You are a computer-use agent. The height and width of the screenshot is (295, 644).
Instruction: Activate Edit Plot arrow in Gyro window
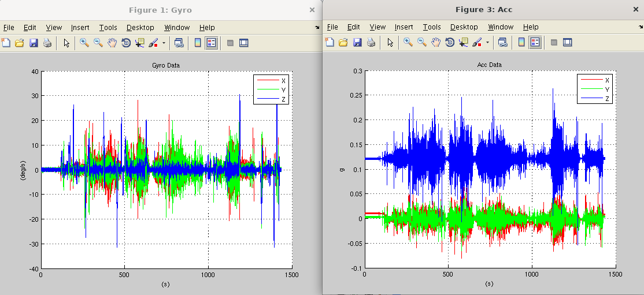(66, 43)
